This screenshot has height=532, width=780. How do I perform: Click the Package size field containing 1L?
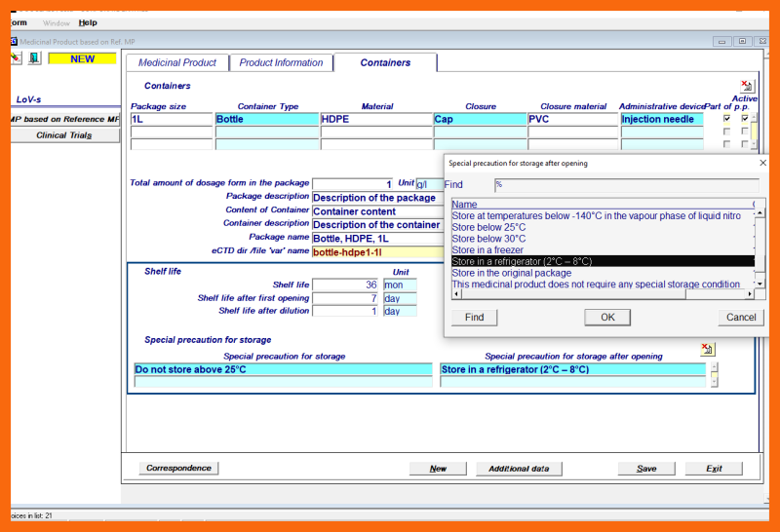click(172, 119)
